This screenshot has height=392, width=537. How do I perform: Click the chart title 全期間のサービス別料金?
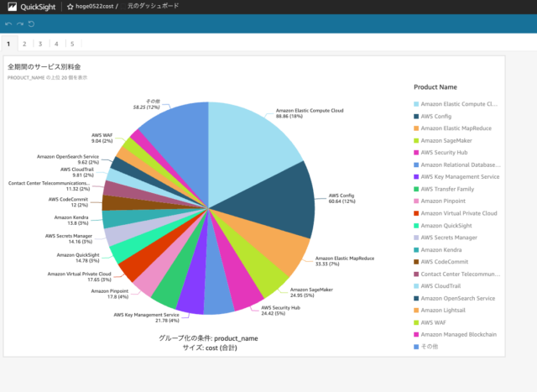[44, 66]
